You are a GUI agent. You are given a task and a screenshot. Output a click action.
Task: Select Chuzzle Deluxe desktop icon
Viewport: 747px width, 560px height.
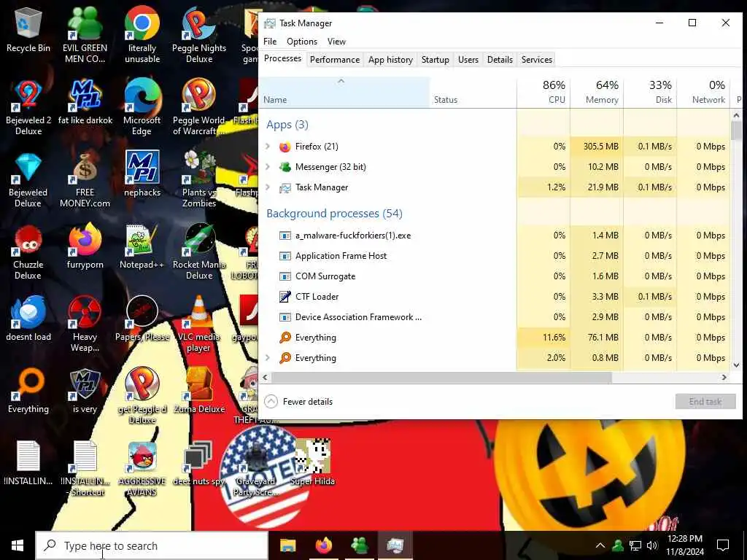coord(28,252)
